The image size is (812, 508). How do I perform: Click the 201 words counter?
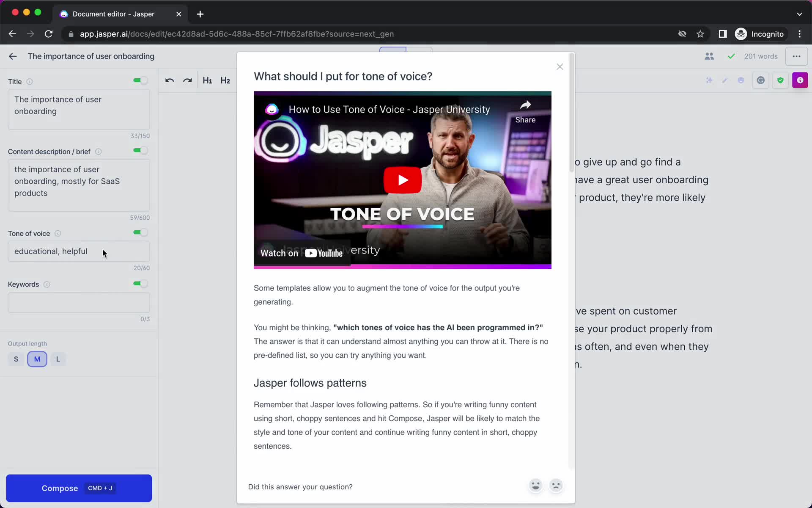click(x=761, y=56)
